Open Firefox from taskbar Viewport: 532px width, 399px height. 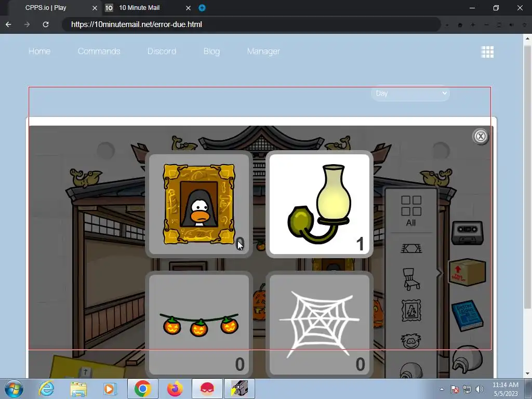click(x=175, y=389)
